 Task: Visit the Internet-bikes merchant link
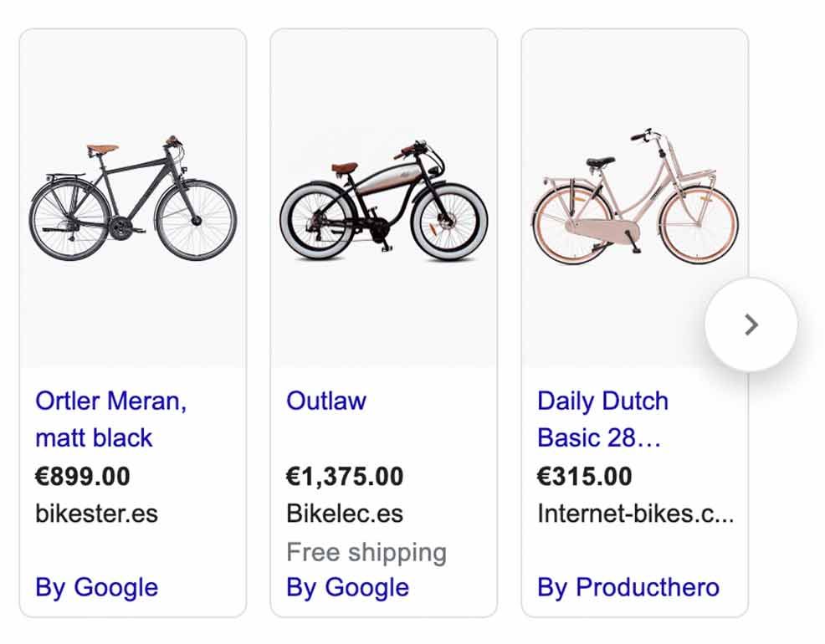636,514
